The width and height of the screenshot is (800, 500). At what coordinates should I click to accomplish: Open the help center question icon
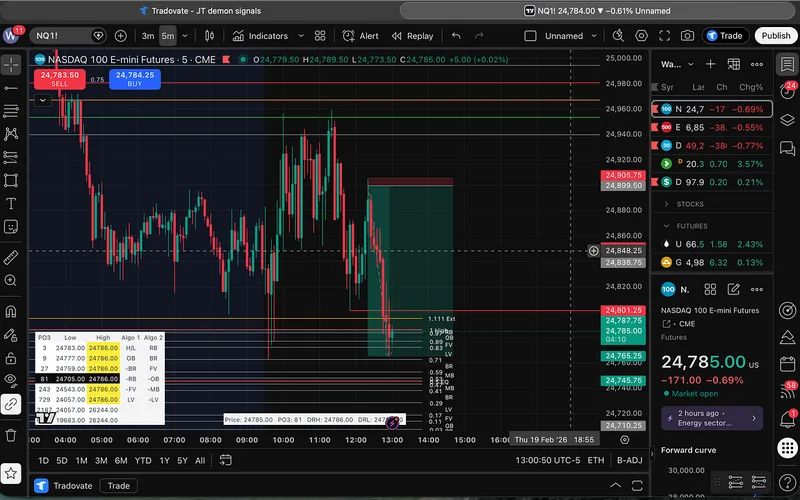point(787,481)
